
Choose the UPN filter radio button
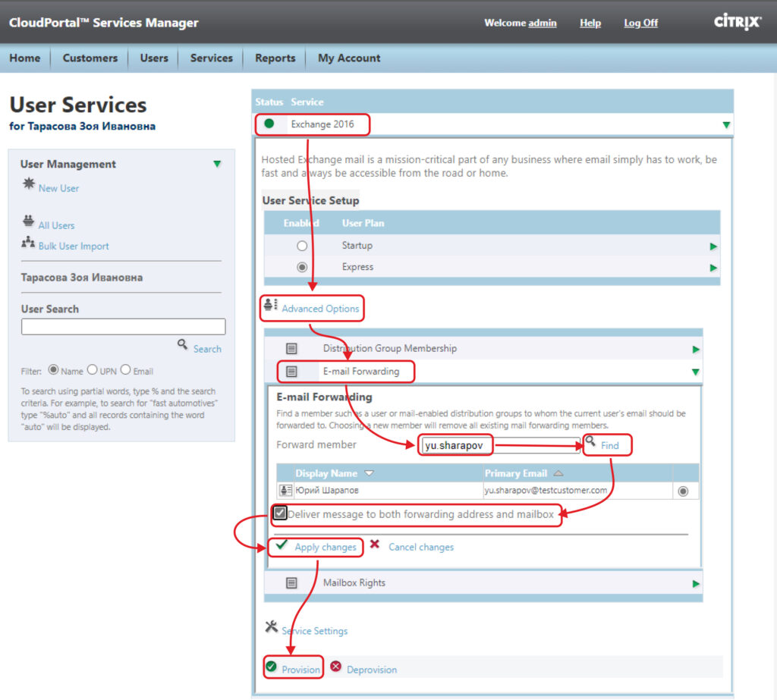[x=92, y=369]
